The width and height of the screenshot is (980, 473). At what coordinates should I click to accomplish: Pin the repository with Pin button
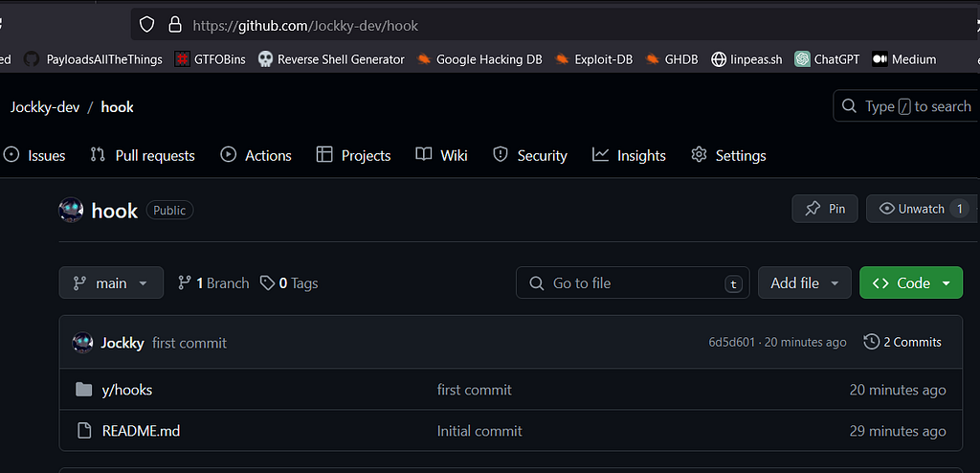[x=825, y=209]
